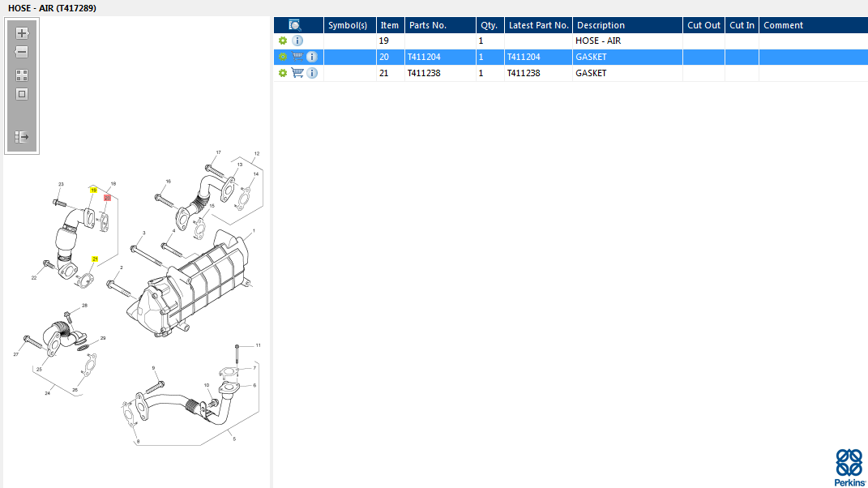Click GASKET description in row 21

tap(627, 73)
